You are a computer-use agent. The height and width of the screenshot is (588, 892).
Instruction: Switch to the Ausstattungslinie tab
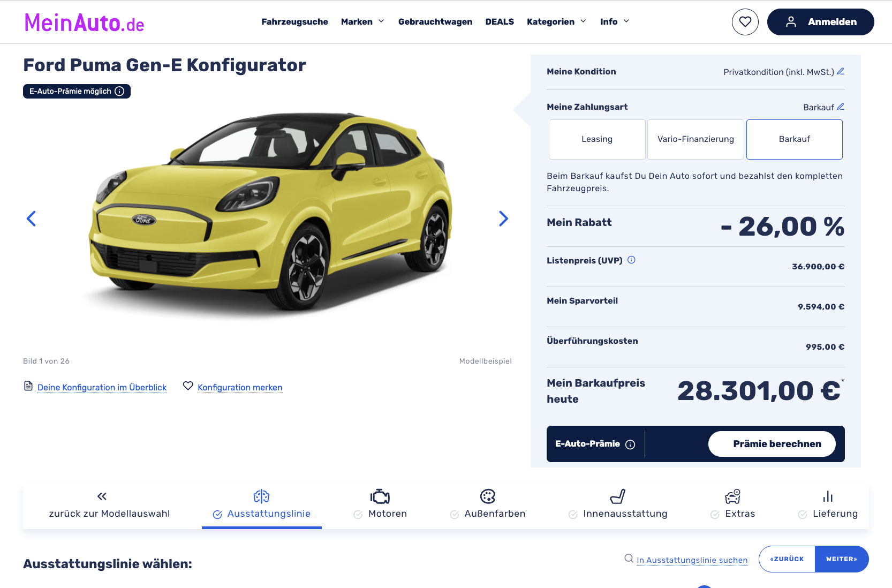coord(262,506)
